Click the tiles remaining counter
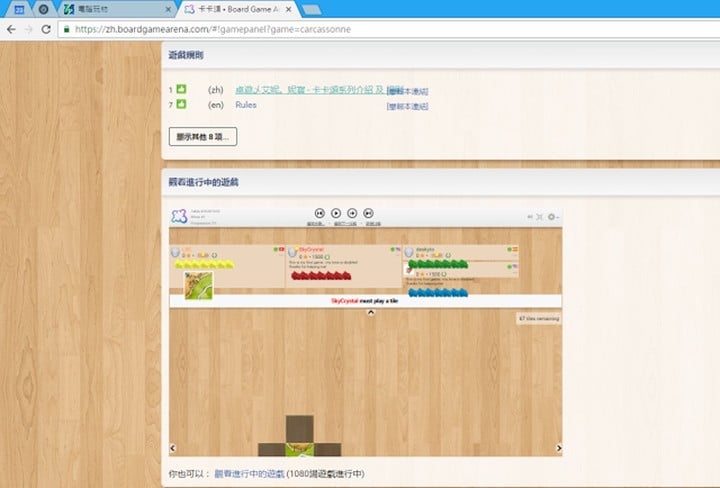This screenshot has width=720, height=488. click(539, 319)
